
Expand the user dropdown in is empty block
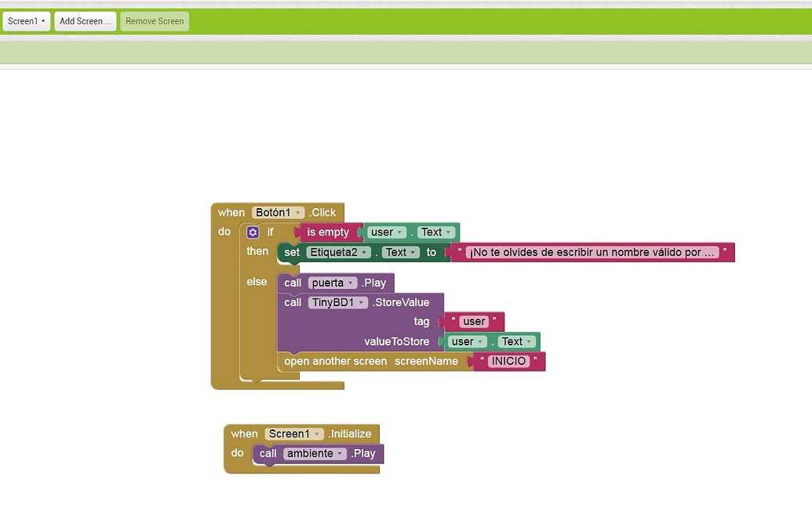(387, 232)
